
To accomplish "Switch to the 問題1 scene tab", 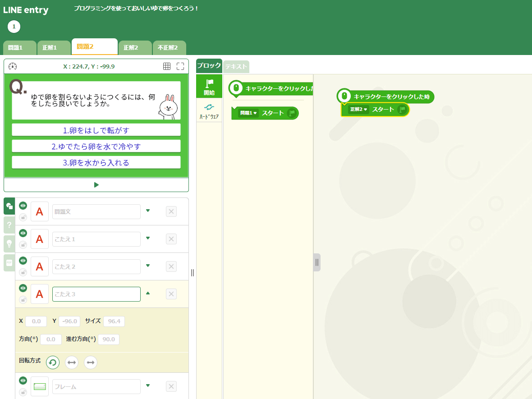I will coord(20,48).
